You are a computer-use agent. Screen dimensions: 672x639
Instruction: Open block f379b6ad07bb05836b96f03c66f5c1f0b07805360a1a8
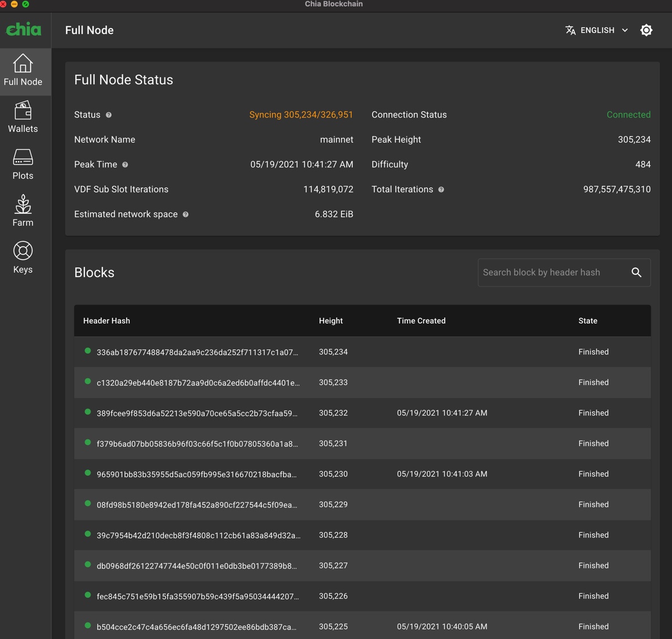click(197, 444)
